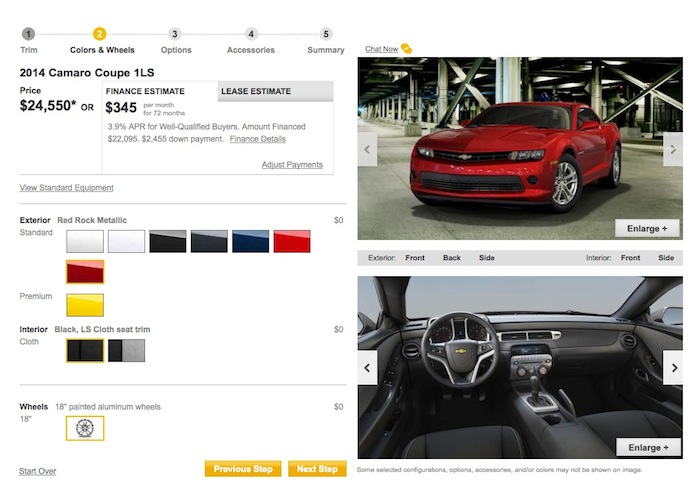Show previous interior photo arrow
The width and height of the screenshot is (700, 491).
coord(367,368)
